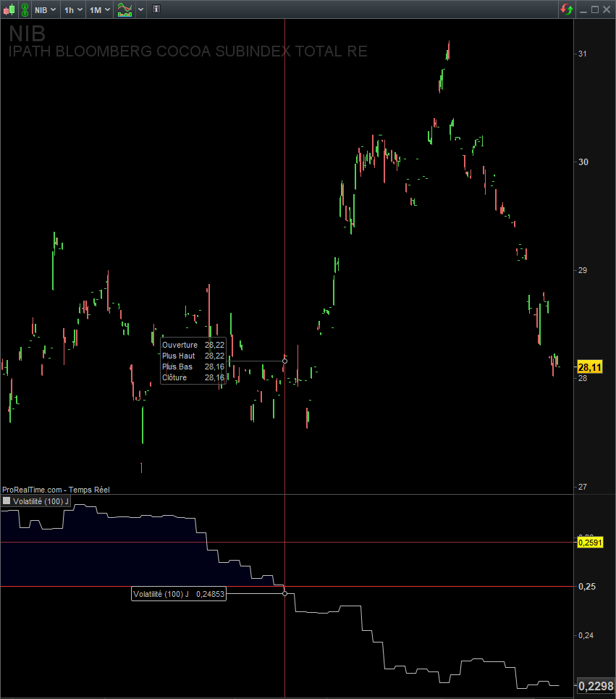Open the 1h timeframe dropdown
Viewport: 616px width, 699px height.
click(73, 10)
